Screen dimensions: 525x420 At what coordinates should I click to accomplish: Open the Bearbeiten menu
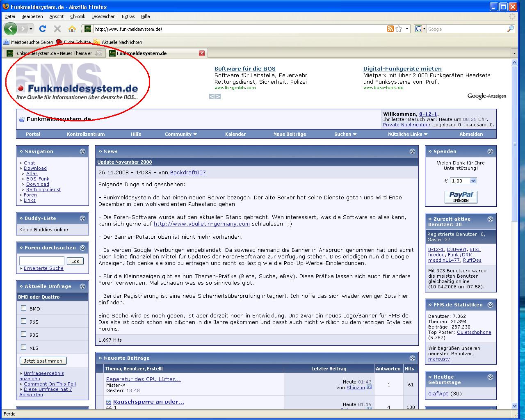[x=32, y=16]
